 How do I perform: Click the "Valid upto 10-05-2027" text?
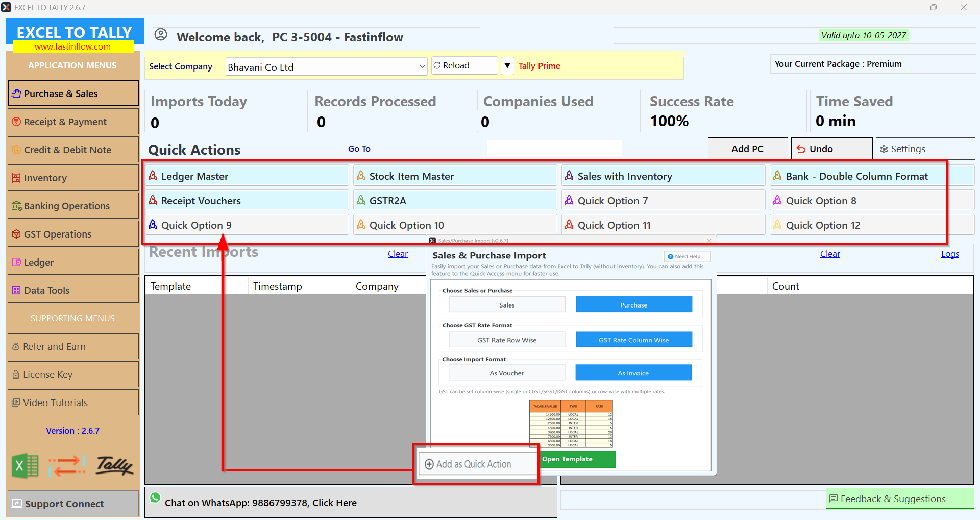[x=864, y=35]
